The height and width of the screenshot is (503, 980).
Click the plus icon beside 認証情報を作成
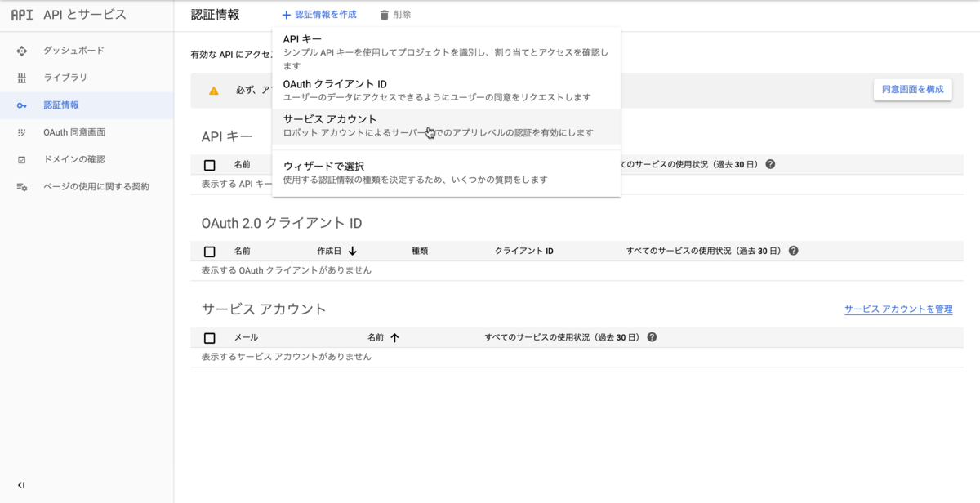click(x=286, y=15)
